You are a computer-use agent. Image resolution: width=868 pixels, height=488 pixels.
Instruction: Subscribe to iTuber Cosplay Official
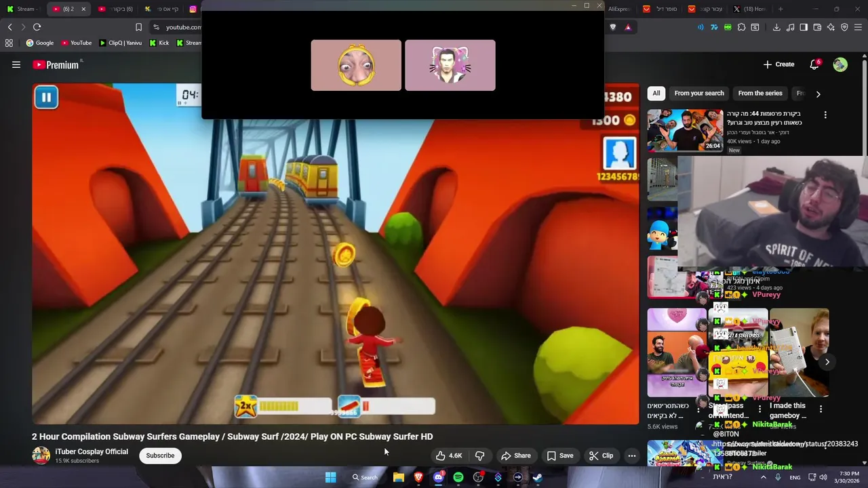160,455
